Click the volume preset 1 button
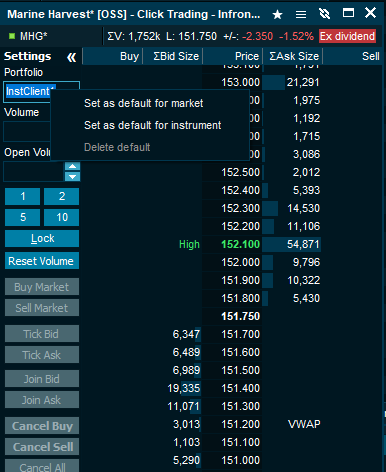The height and width of the screenshot is (472, 386). click(23, 196)
